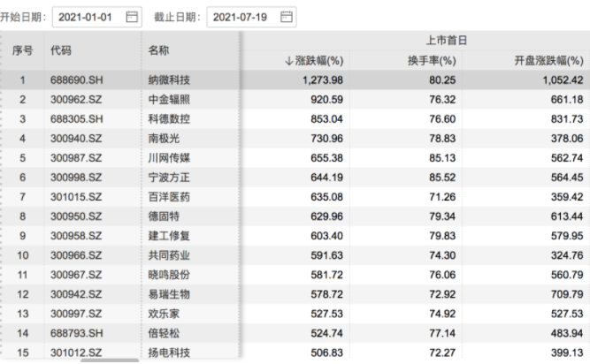This screenshot has height=364, width=590.
Task: Select value 399.13
Action: point(567,353)
